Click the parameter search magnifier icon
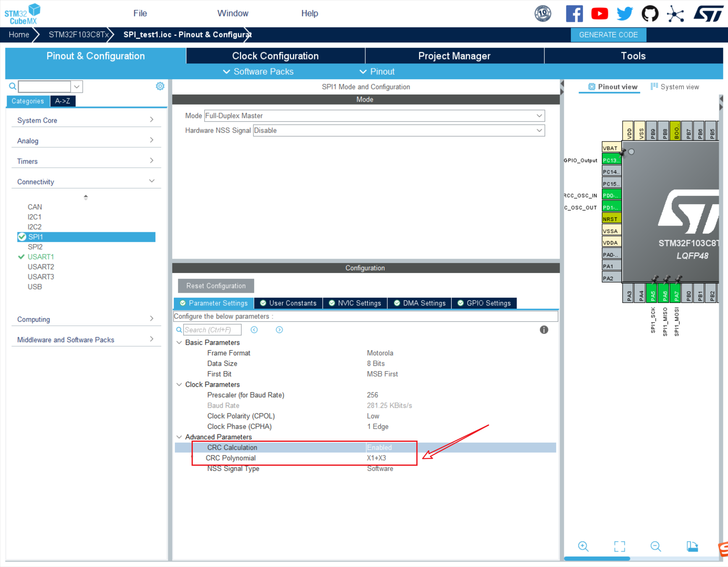Screen dimensions: 728x567 point(179,330)
